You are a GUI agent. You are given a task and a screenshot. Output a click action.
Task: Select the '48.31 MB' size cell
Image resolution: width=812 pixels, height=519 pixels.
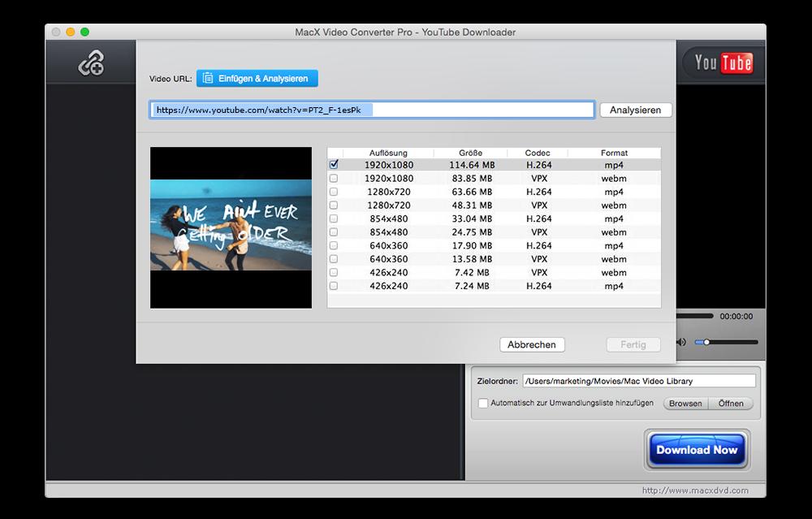[472, 205]
